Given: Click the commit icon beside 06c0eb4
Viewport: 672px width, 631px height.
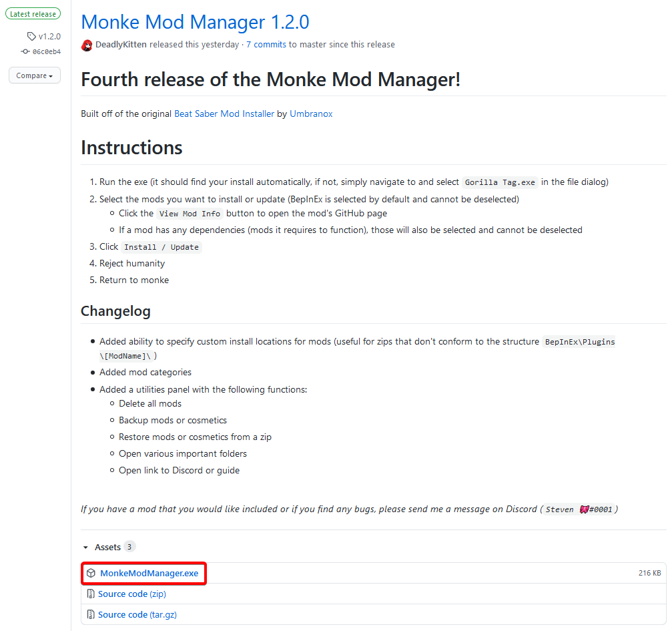Looking at the screenshot, I should tap(25, 51).
